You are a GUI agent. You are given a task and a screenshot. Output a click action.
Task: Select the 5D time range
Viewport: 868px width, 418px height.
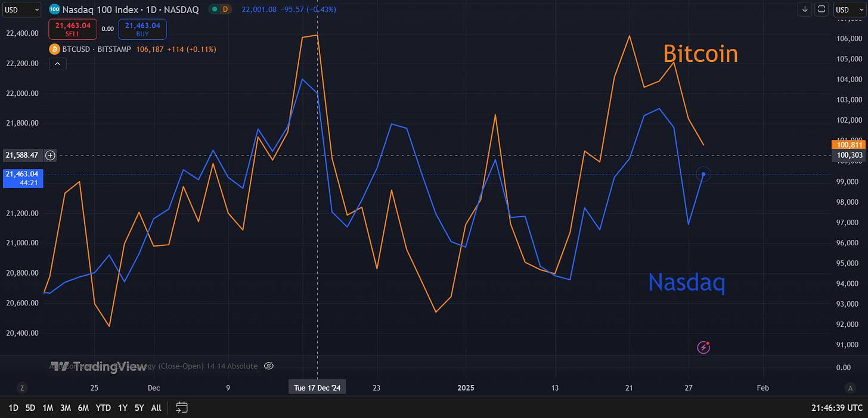tap(30, 408)
